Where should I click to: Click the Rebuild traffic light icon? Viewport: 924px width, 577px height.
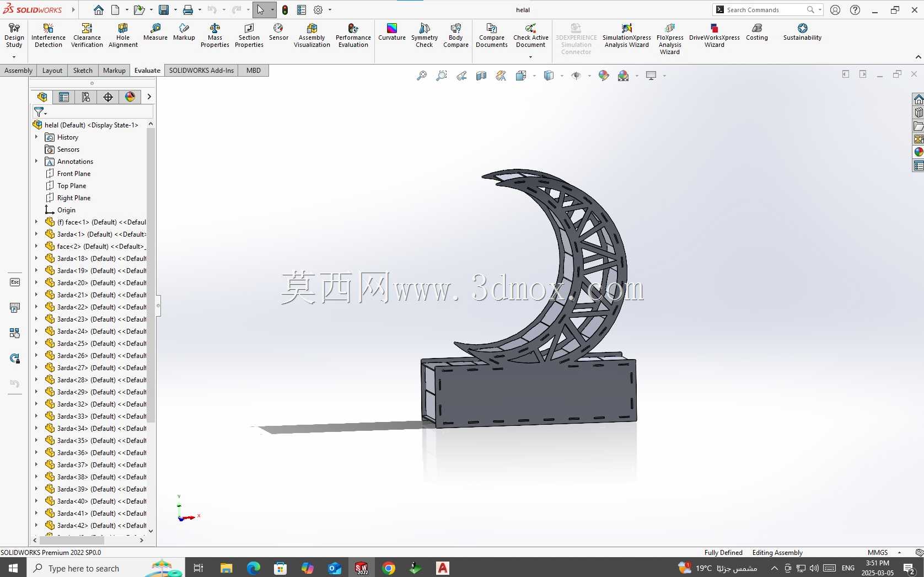click(x=285, y=10)
